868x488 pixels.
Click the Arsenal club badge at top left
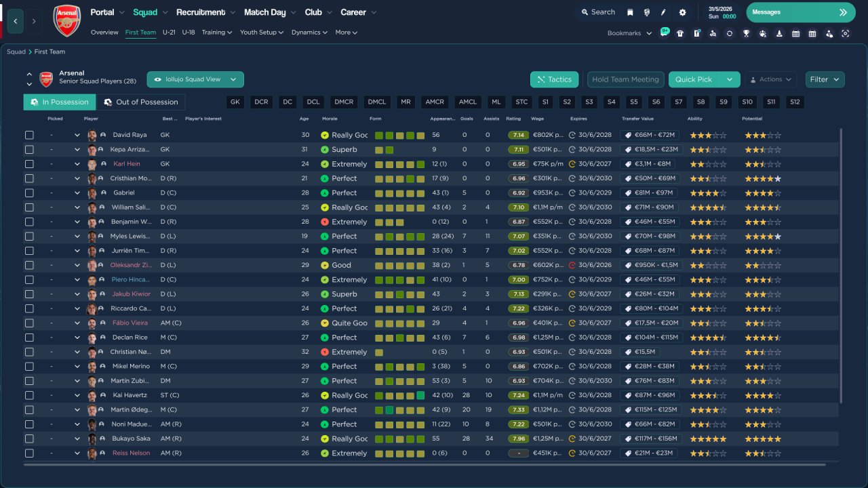coord(66,20)
